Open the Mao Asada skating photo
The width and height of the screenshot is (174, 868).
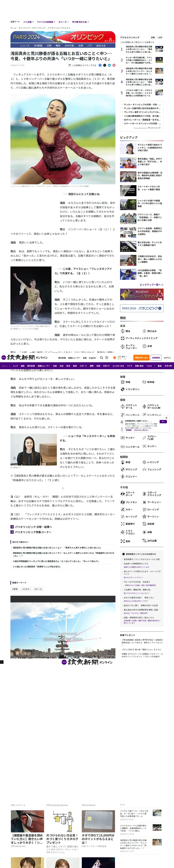click(x=63, y=139)
